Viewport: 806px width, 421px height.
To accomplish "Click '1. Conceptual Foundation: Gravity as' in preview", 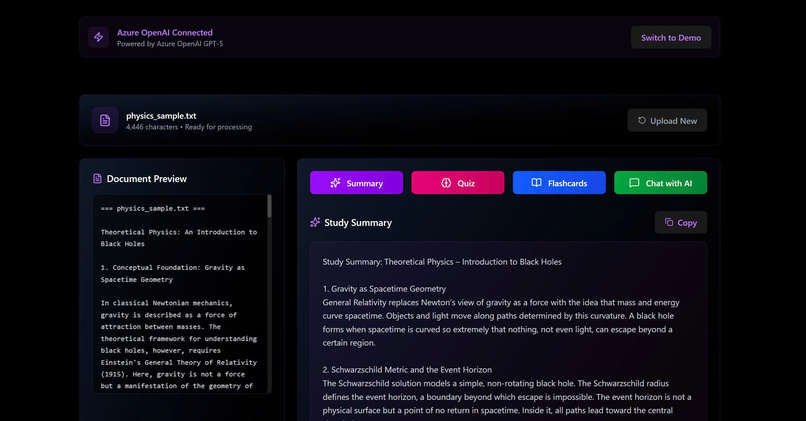I will (x=173, y=268).
